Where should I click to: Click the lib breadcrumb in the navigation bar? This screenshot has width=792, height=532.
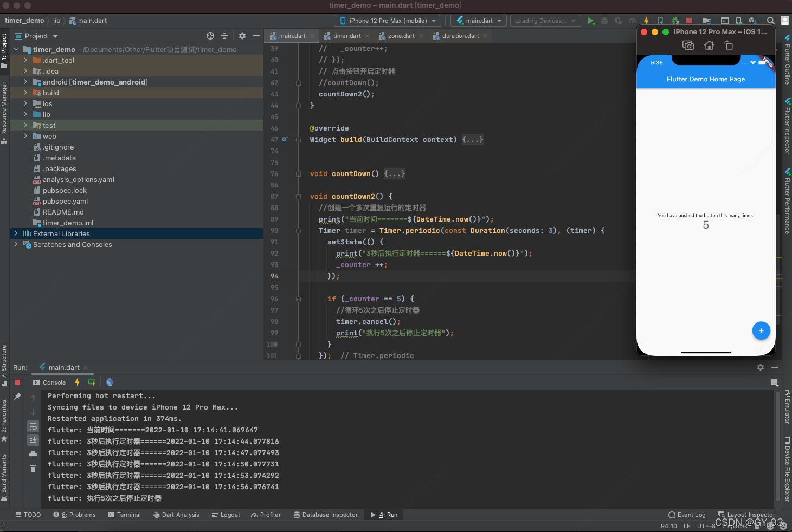[56, 21]
